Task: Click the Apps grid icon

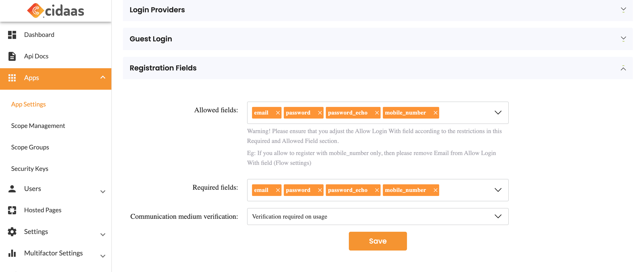Action: pos(12,78)
